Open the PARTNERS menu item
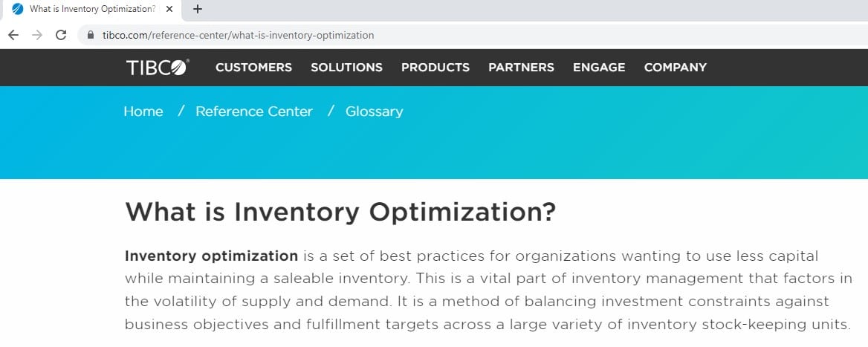Screen dimensions: 868x347 click(521, 68)
